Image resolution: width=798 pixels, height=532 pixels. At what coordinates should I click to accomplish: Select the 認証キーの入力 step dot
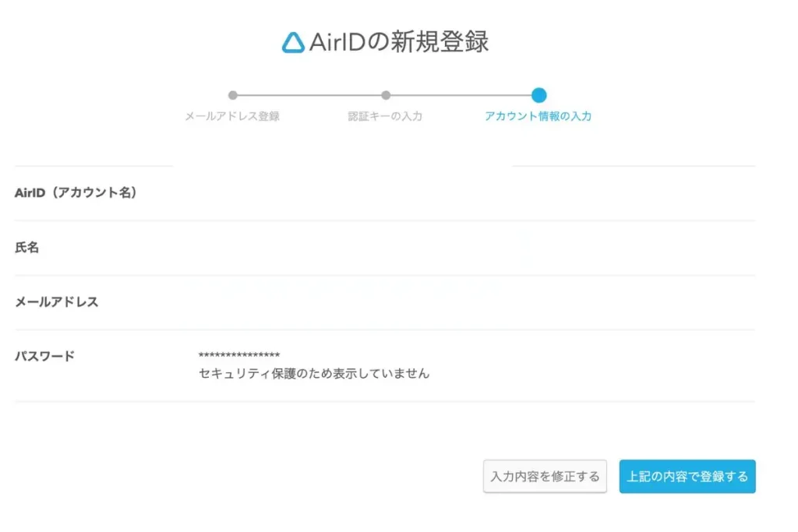click(386, 95)
